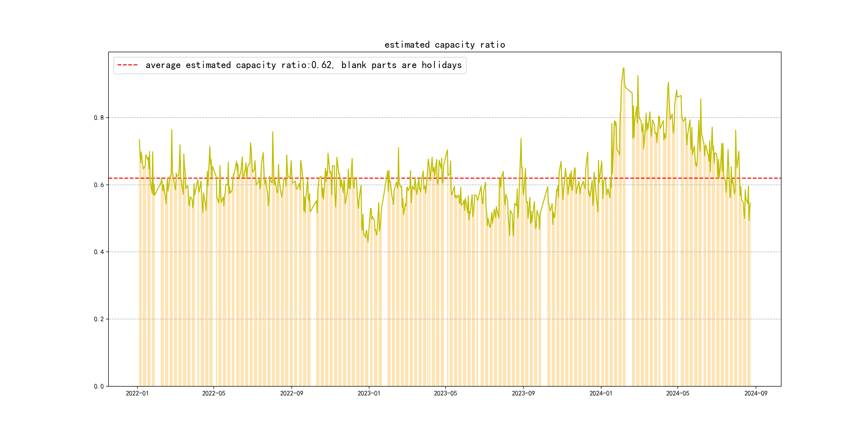Click the 0.4 y-axis tick label
This screenshot has height=434, width=868.
pos(99,252)
